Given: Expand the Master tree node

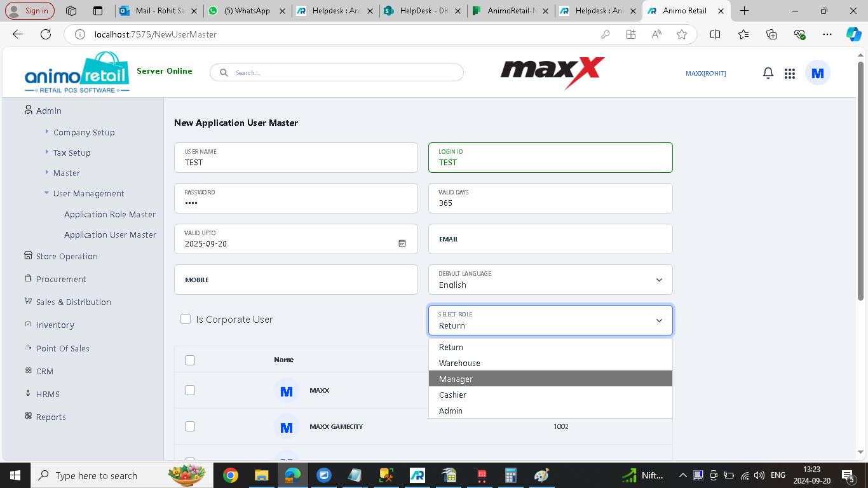Looking at the screenshot, I should tap(47, 172).
